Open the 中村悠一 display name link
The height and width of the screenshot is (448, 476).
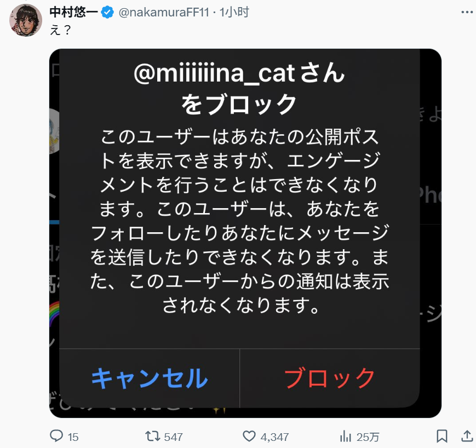coord(74,12)
